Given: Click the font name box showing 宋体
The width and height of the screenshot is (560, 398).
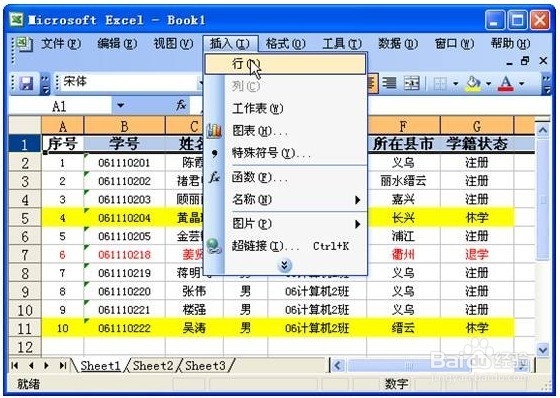Looking at the screenshot, I should (129, 83).
